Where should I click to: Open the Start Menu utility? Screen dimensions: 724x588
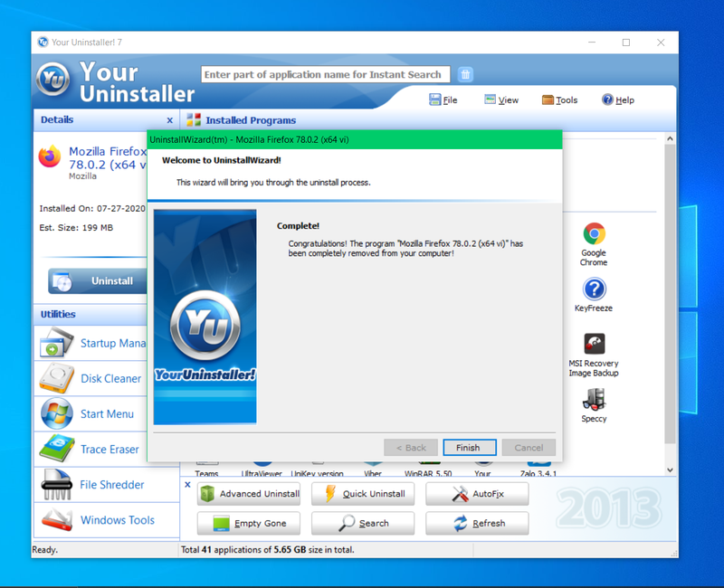point(90,414)
